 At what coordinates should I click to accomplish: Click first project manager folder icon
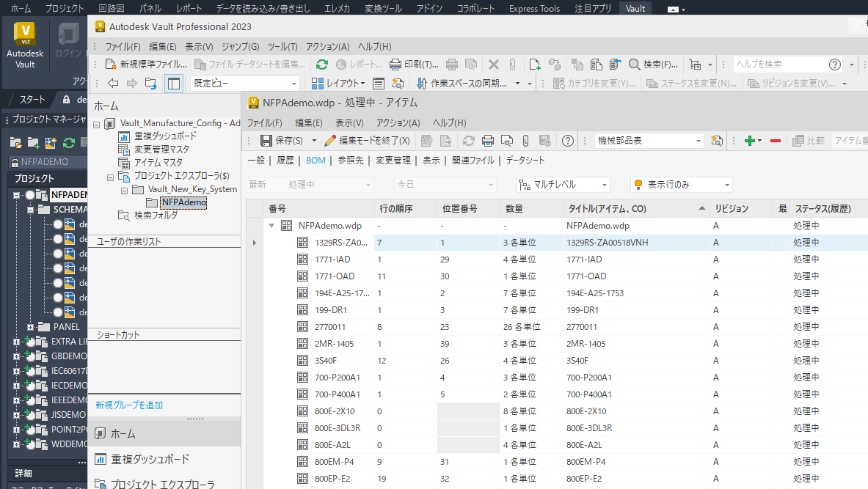coord(15,143)
